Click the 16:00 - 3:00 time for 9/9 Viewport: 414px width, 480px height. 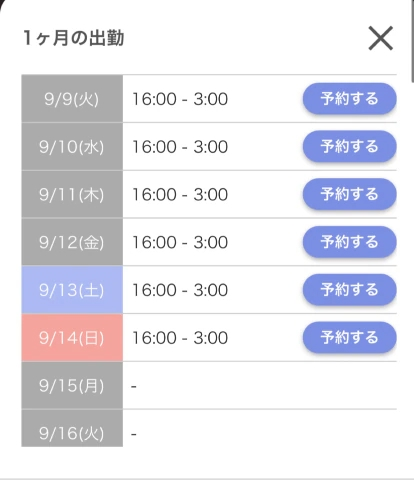[180, 99]
